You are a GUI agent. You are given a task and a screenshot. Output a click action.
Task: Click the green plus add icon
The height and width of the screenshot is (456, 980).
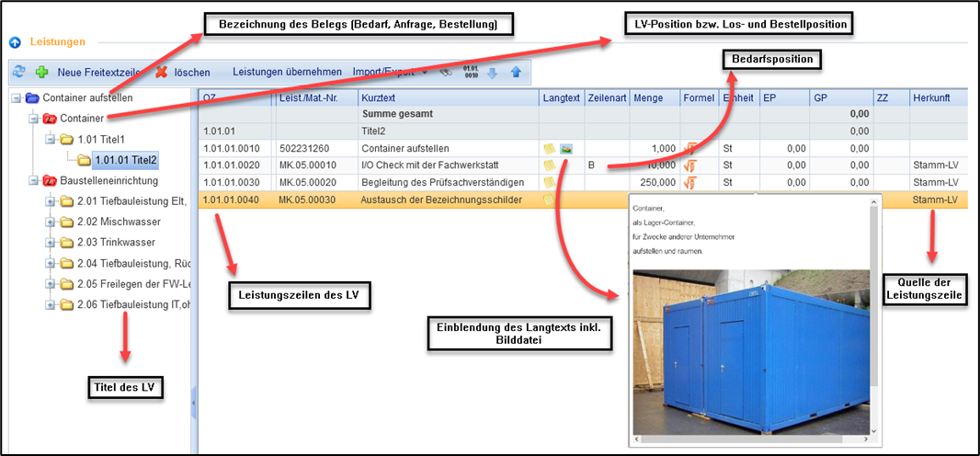tap(41, 72)
